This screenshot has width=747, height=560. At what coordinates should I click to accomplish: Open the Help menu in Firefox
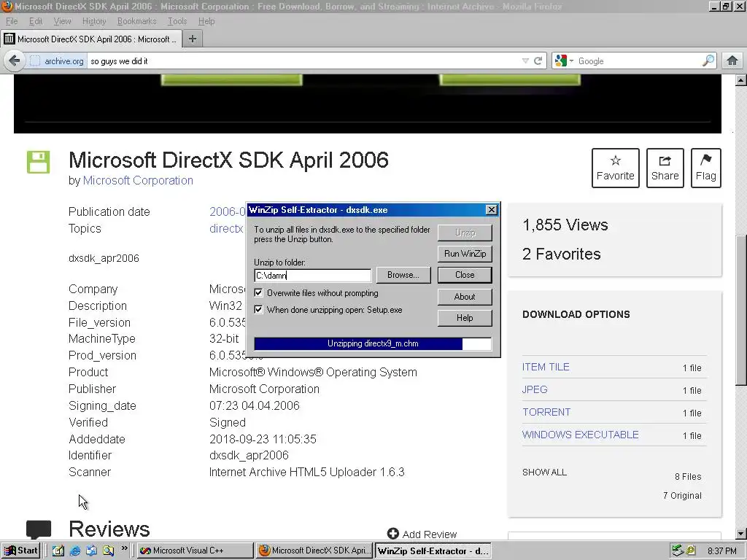[206, 21]
